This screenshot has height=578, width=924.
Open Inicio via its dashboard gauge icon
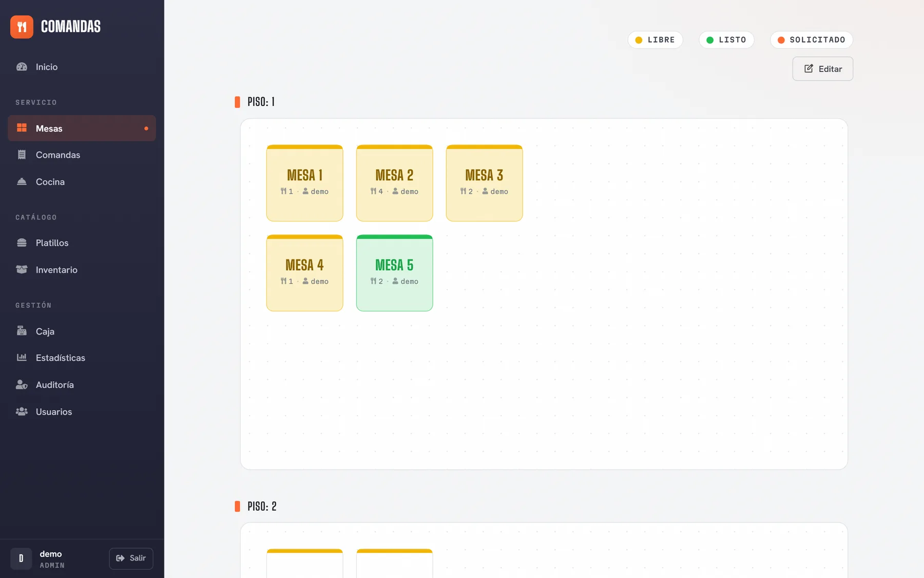point(22,67)
